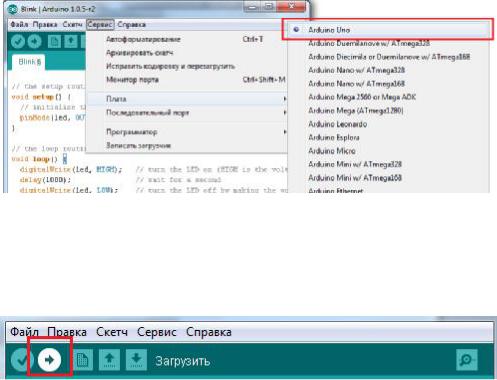Open Serial Monitor magnifier icon in the bottom toolbar
The height and width of the screenshot is (380, 497).
point(467,360)
